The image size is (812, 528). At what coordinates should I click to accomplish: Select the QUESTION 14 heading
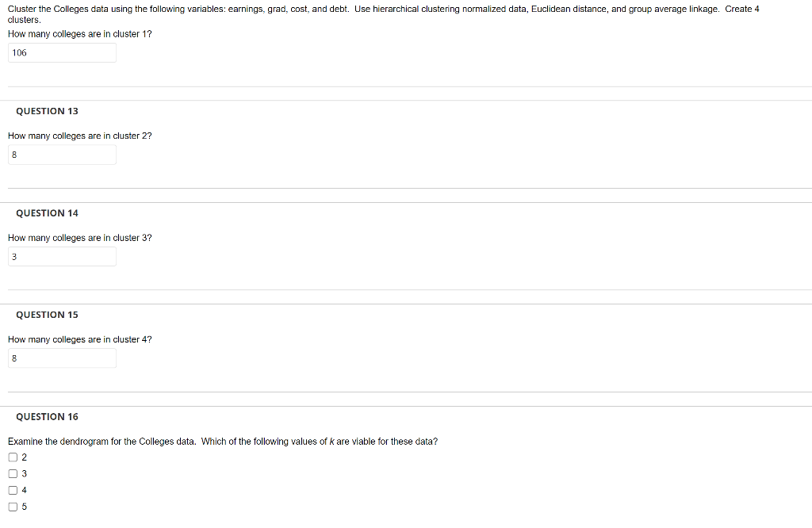47,212
